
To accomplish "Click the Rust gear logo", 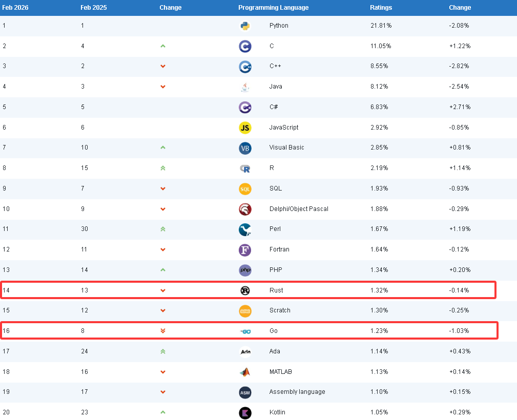I will 245,290.
